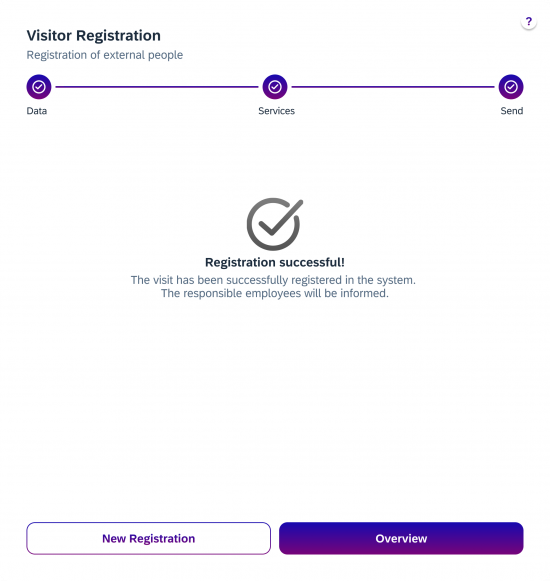550x581 pixels.
Task: Click the large gray success checkmark icon
Action: pos(275,224)
